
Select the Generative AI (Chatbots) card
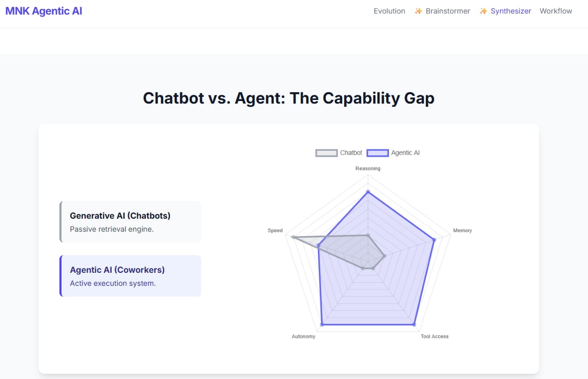[x=130, y=222]
